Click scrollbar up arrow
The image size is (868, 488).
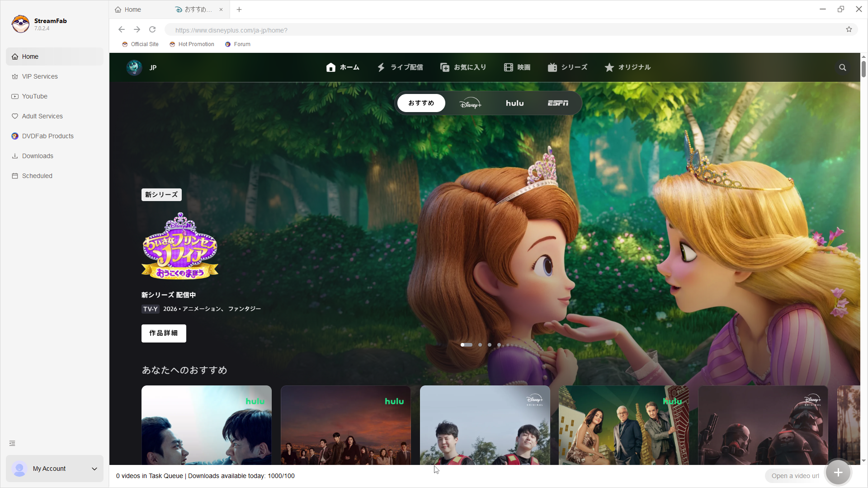(x=863, y=56)
